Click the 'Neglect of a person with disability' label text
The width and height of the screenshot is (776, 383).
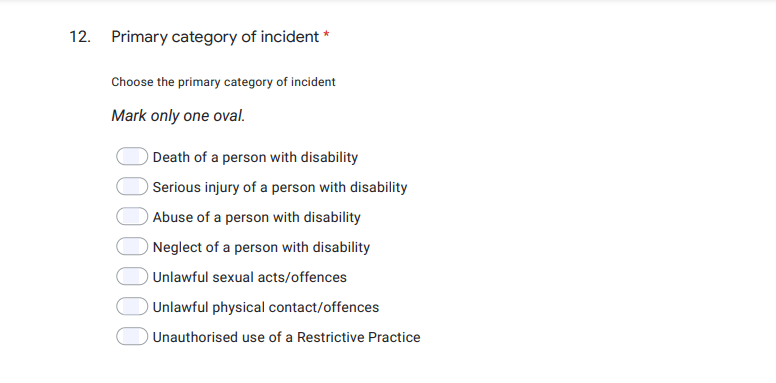[261, 247]
